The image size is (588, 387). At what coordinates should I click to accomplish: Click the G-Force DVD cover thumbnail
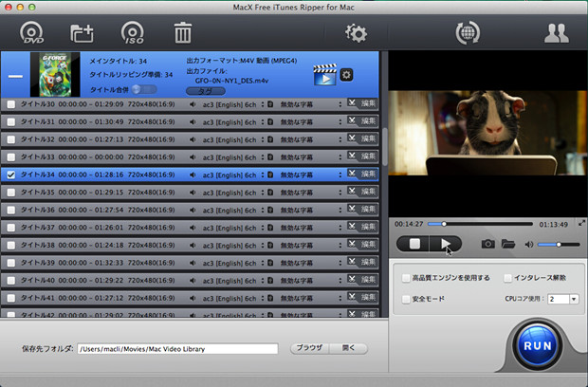pyautogui.click(x=55, y=74)
